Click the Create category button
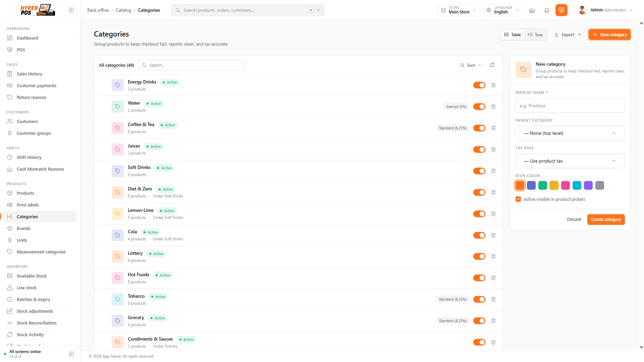644x362 pixels. tap(606, 220)
